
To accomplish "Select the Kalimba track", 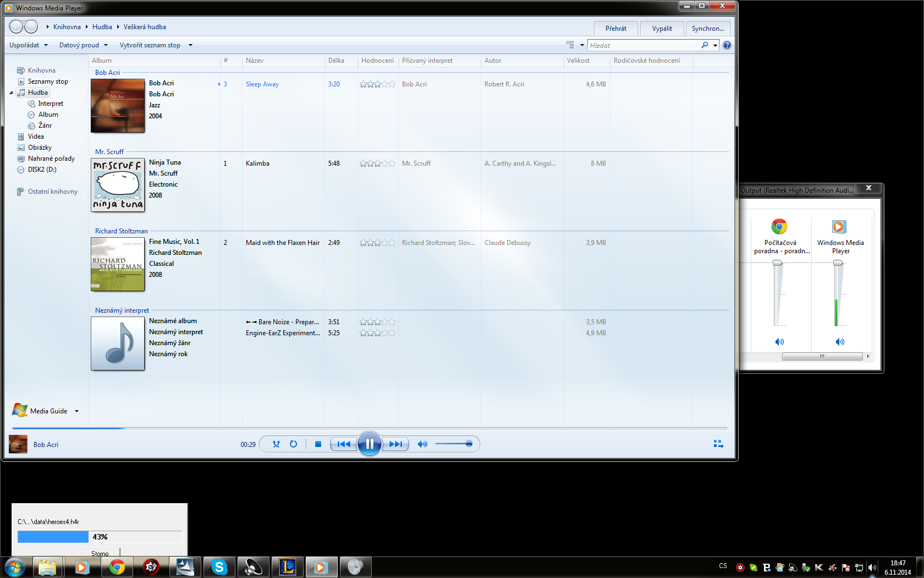I will coord(257,163).
